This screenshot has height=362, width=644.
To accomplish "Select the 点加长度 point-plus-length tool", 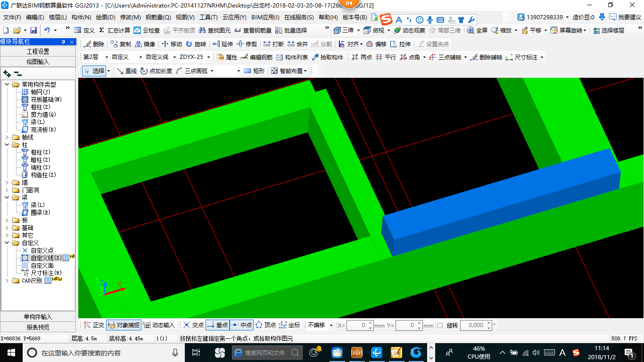I will [157, 71].
